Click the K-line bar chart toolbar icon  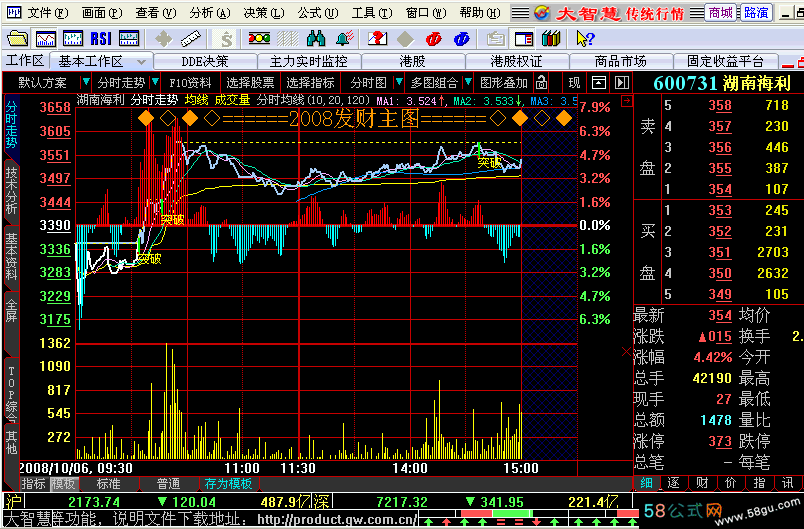73,38
